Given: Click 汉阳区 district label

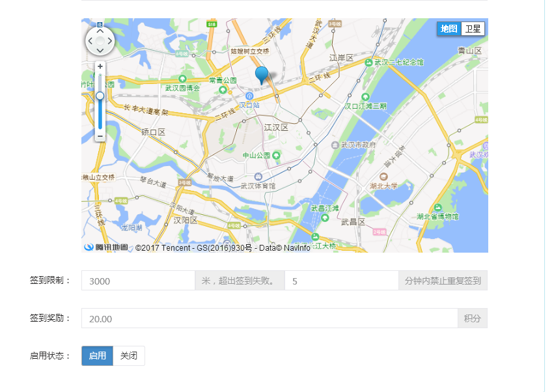Looking at the screenshot, I should coord(185,221).
